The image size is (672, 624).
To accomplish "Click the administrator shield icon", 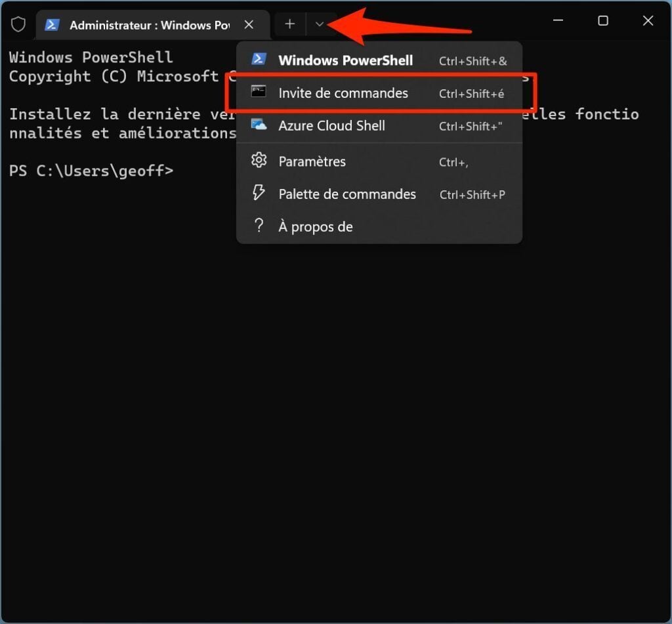I will coord(18,24).
